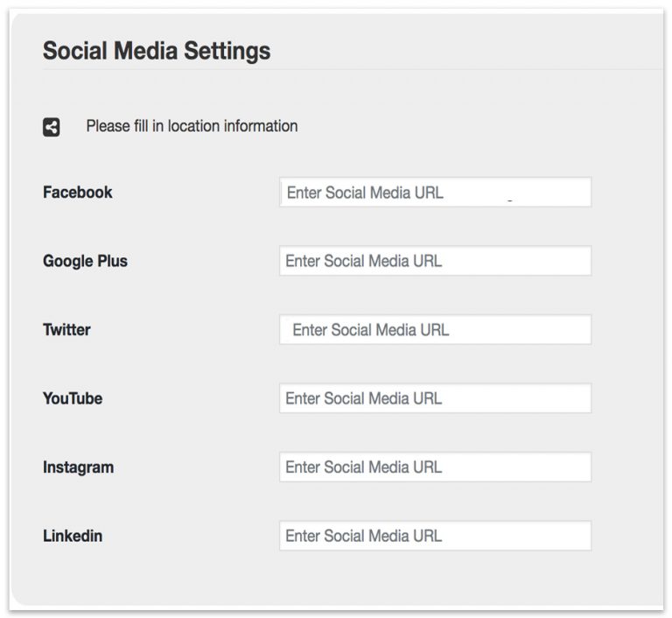
Task: Click into the Google Plus URL field
Action: (435, 261)
